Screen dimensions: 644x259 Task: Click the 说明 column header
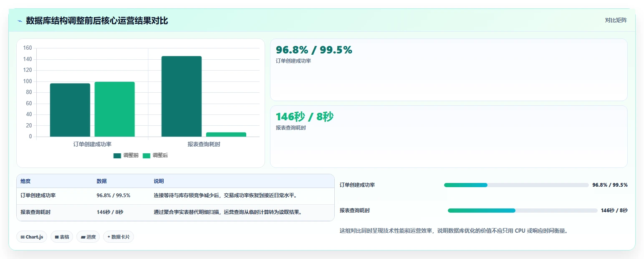point(159,181)
